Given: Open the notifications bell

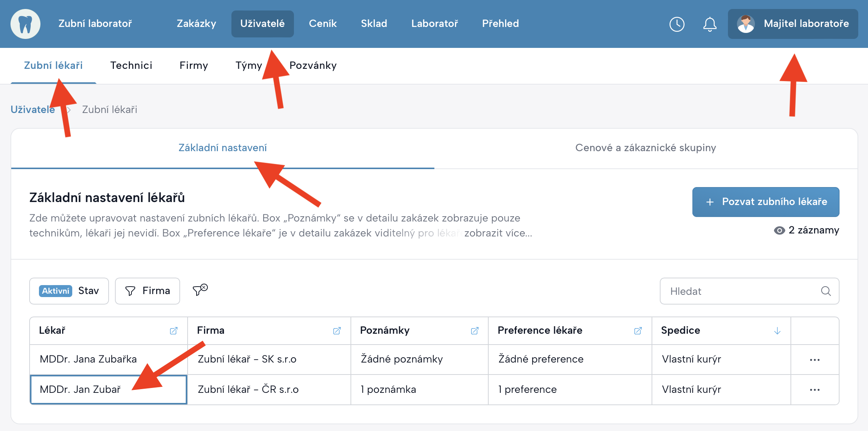Looking at the screenshot, I should (710, 24).
